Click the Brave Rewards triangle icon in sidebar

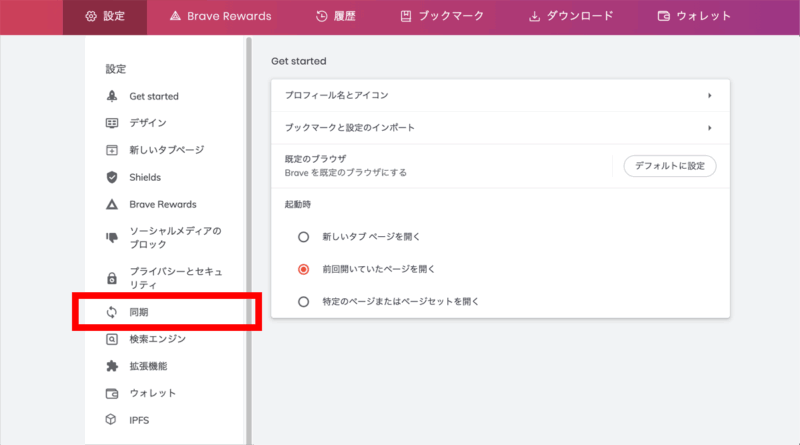(112, 204)
